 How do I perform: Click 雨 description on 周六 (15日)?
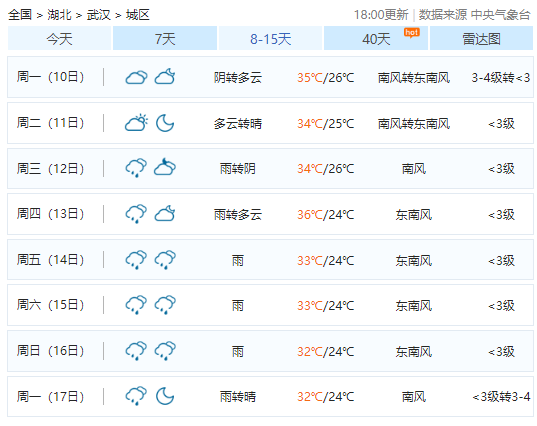[x=238, y=305]
